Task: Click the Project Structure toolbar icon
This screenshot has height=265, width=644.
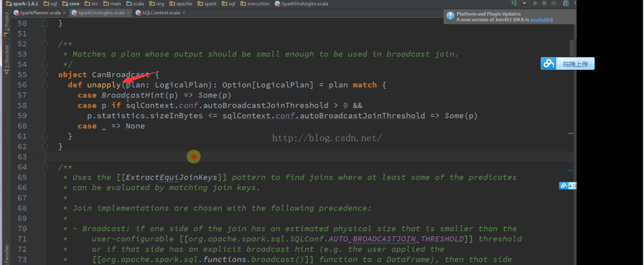Action: [x=566, y=3]
